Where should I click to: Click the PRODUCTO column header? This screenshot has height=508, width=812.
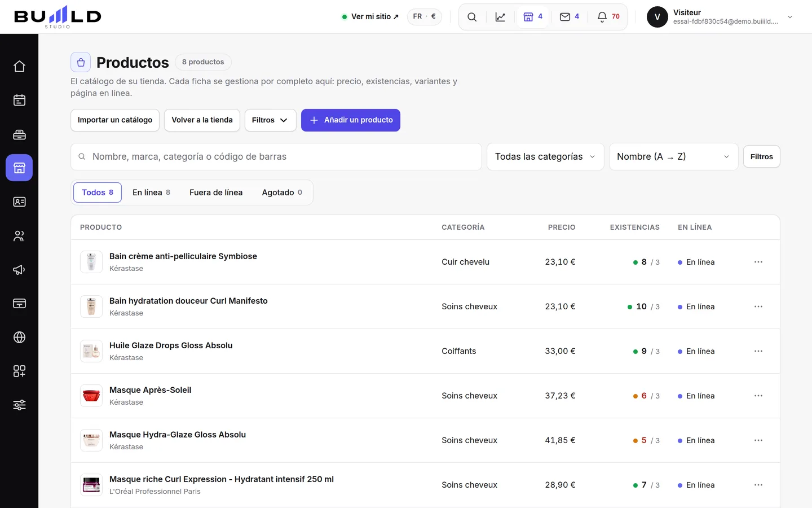click(101, 227)
